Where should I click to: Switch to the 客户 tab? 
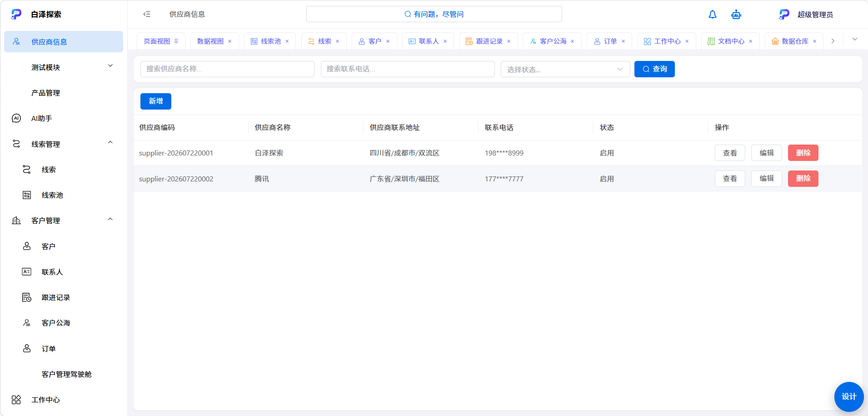click(x=374, y=41)
